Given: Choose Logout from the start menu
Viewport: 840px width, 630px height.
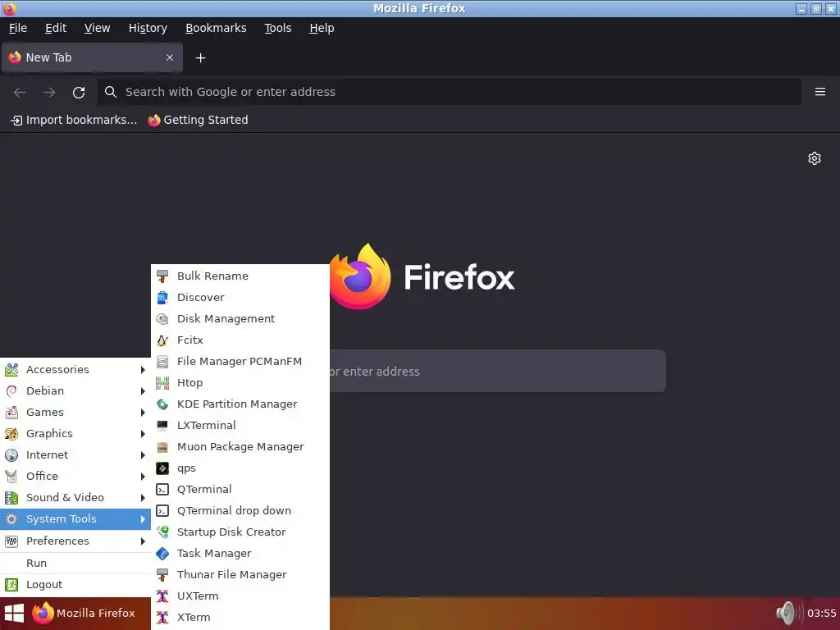Looking at the screenshot, I should tap(75, 585).
